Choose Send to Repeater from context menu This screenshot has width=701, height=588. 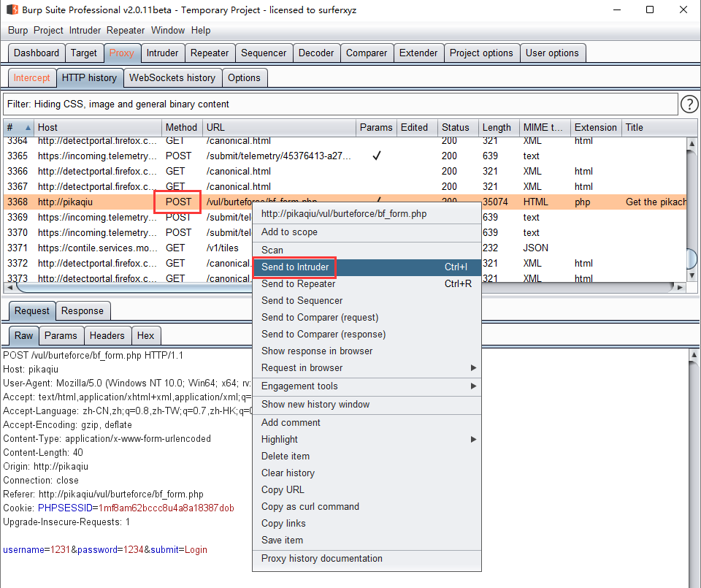point(367,284)
